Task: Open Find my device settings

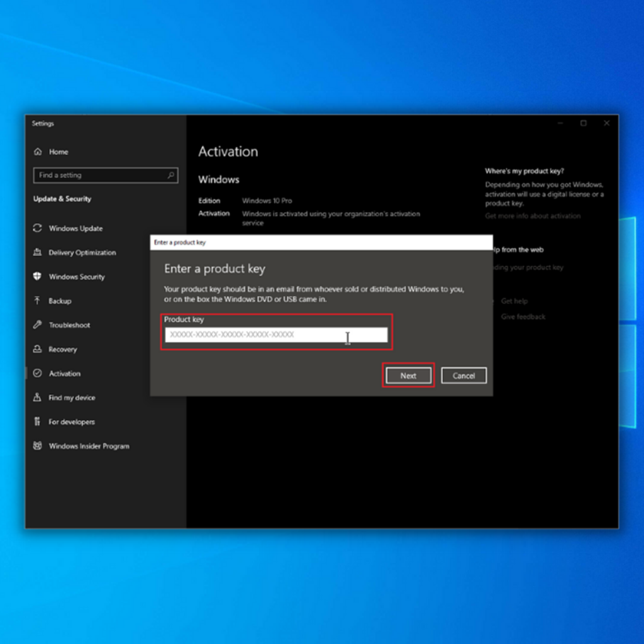Action: pos(72,397)
